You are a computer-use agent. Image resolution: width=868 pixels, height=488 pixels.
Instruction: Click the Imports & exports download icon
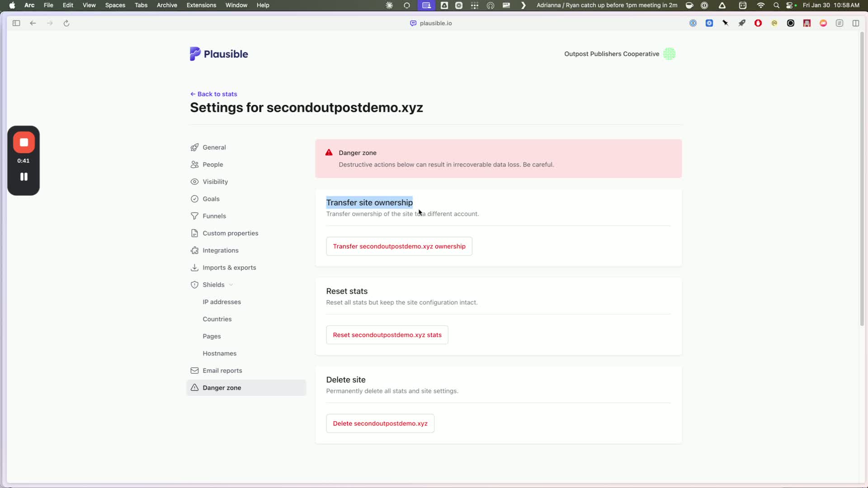tap(194, 267)
